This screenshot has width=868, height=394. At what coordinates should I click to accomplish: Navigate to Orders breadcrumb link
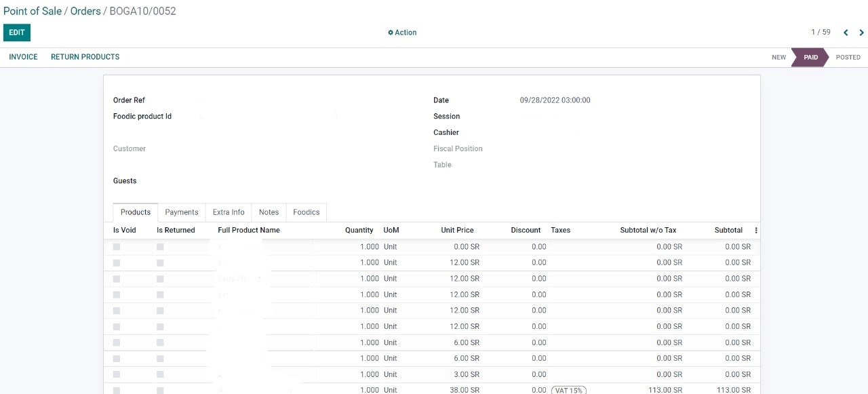85,12
